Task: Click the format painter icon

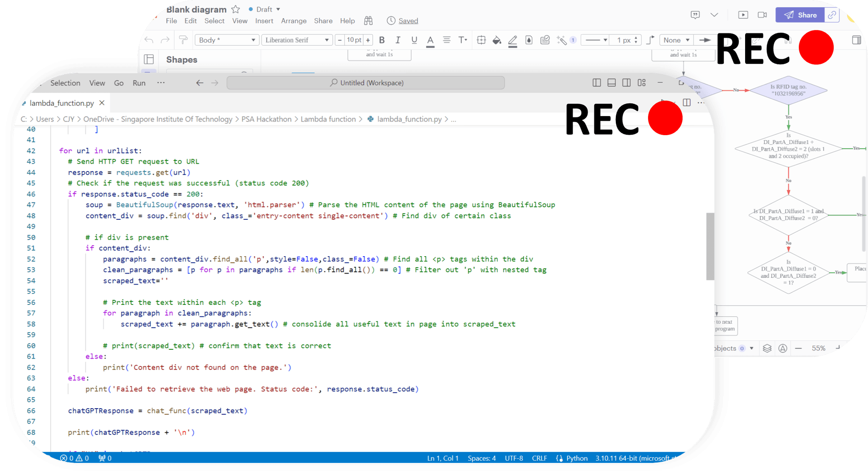Action: pyautogui.click(x=183, y=40)
